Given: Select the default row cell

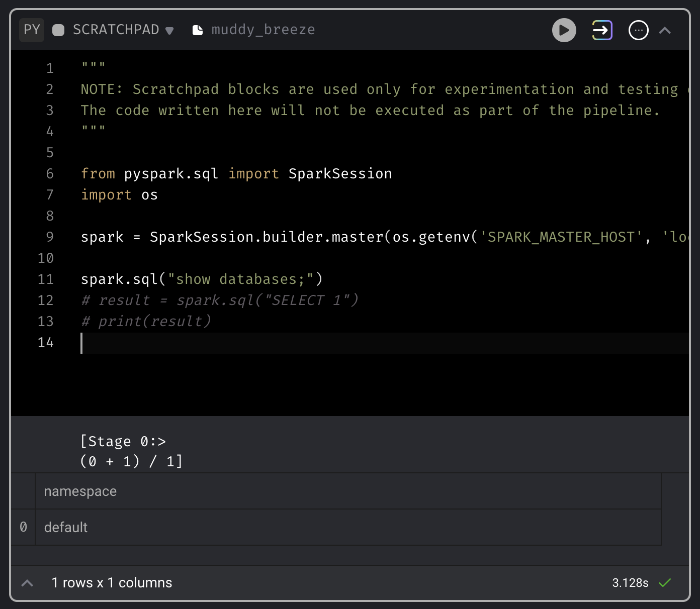Looking at the screenshot, I should tap(66, 528).
